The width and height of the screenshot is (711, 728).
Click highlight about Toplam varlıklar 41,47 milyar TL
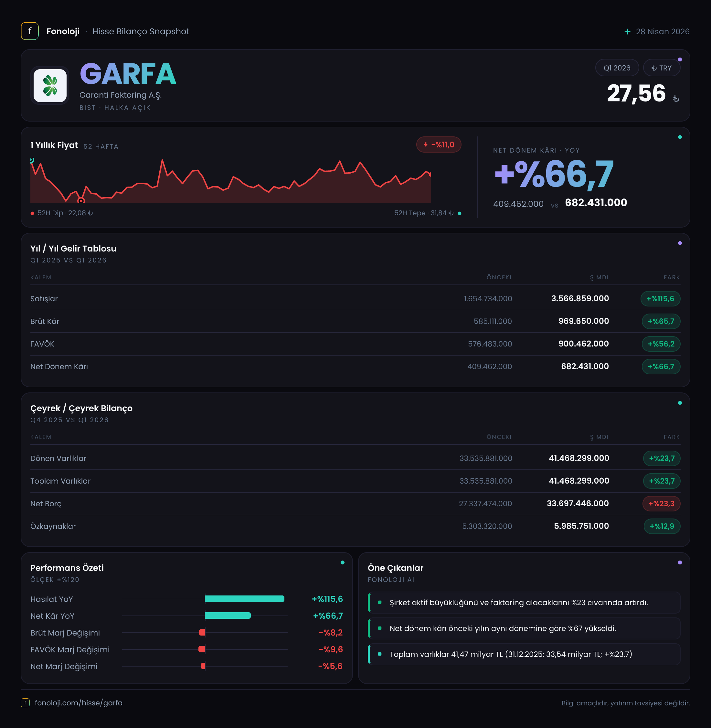pyautogui.click(x=524, y=654)
